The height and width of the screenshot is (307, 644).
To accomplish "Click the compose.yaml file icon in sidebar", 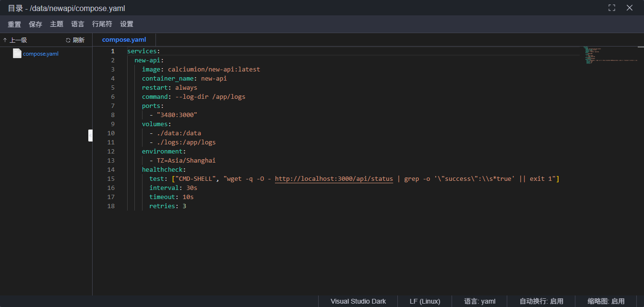I will pos(17,53).
